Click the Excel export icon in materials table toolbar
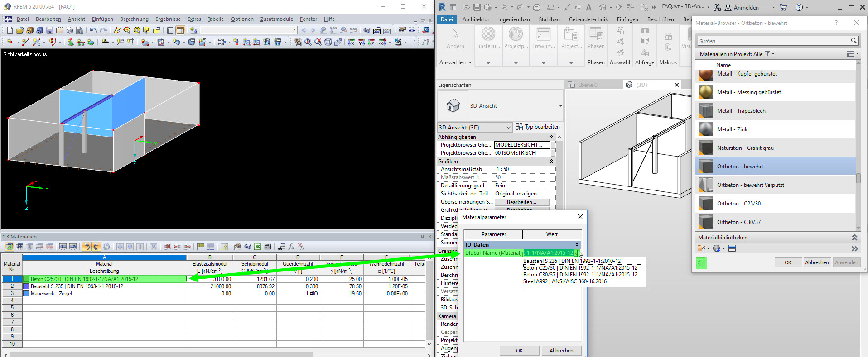The height and width of the screenshot is (357, 868). click(x=258, y=247)
